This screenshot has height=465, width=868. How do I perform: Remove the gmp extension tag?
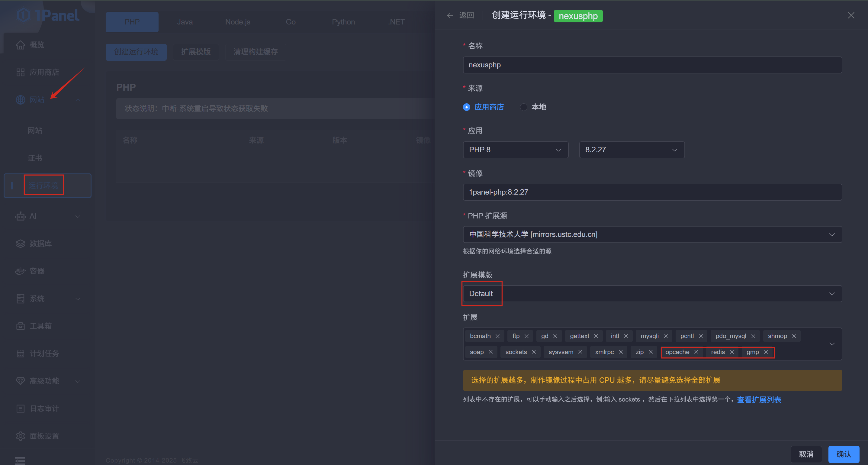tap(766, 352)
